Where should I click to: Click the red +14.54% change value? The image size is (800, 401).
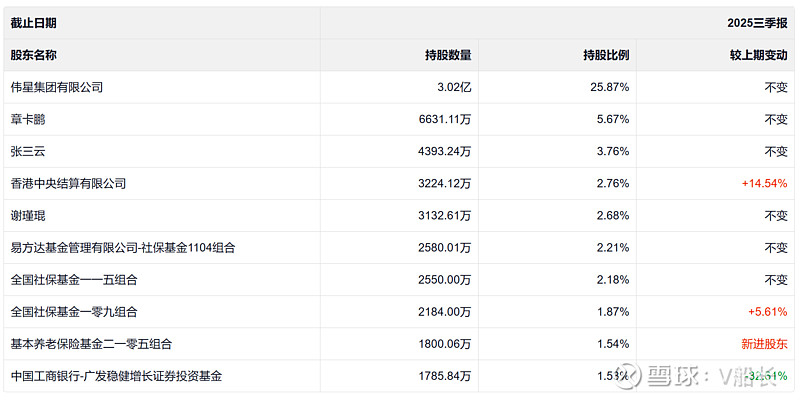coord(765,183)
